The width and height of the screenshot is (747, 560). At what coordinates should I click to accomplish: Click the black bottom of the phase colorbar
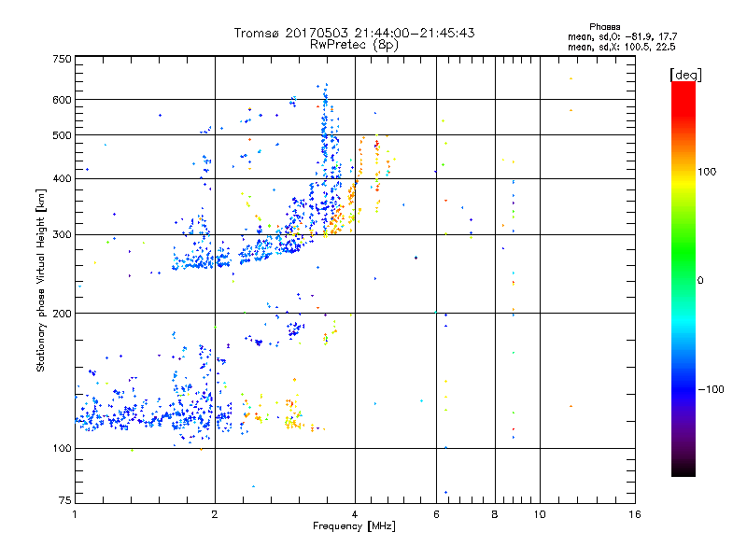[x=684, y=469]
